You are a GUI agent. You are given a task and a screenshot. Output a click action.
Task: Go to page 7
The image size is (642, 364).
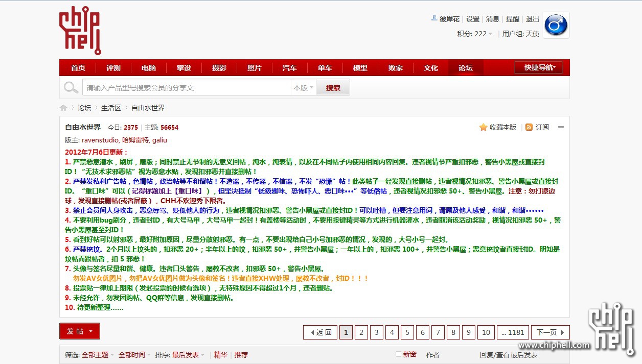[438, 332]
